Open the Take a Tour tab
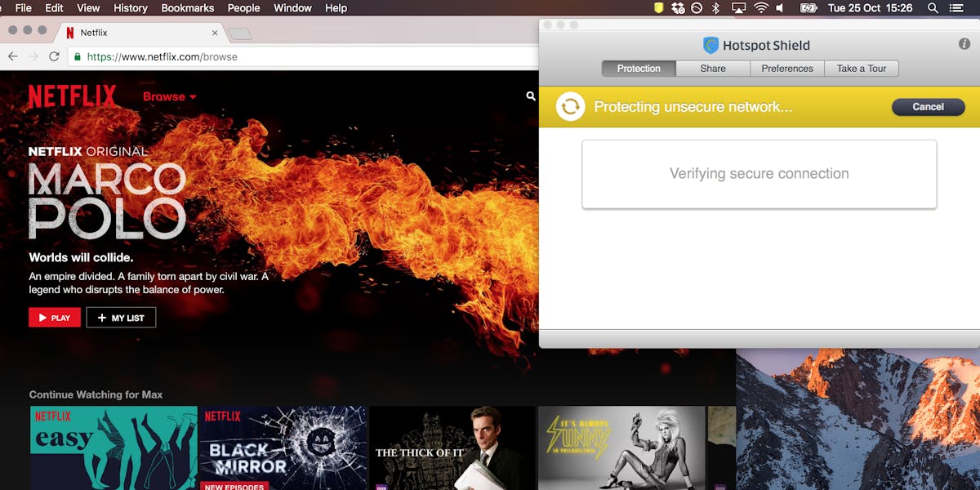The width and height of the screenshot is (980, 490). click(x=862, y=69)
